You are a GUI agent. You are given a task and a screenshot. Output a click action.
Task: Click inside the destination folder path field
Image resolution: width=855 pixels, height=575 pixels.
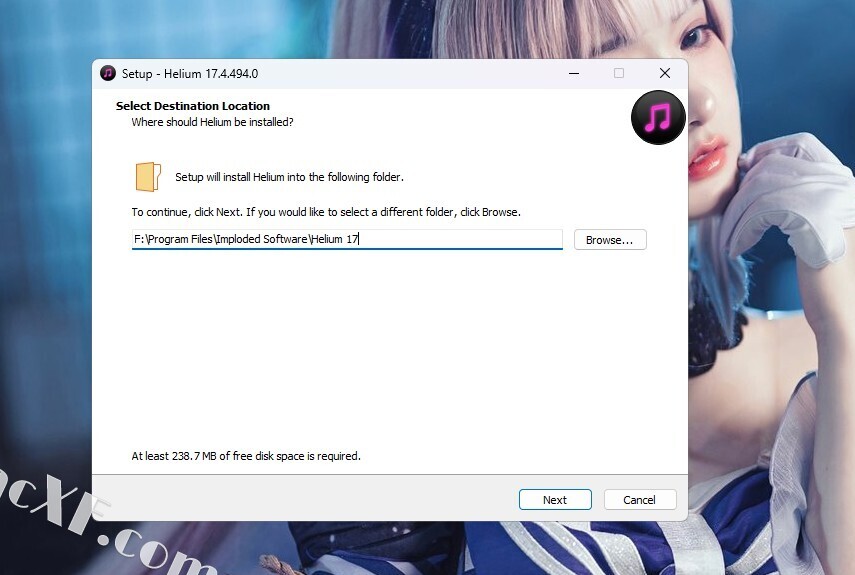346,240
